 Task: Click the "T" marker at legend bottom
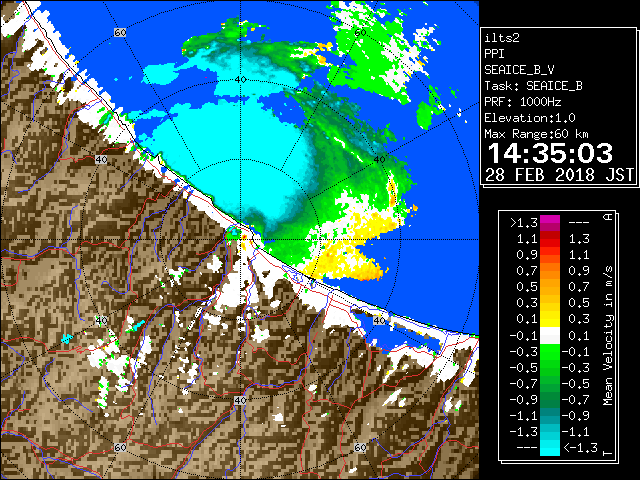click(608, 453)
